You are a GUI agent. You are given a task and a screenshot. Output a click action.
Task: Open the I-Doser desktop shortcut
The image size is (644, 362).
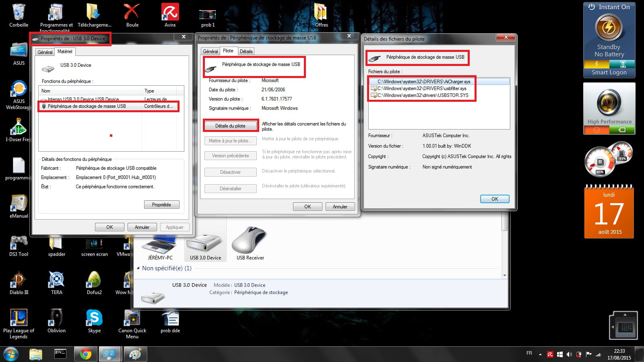pyautogui.click(x=18, y=130)
